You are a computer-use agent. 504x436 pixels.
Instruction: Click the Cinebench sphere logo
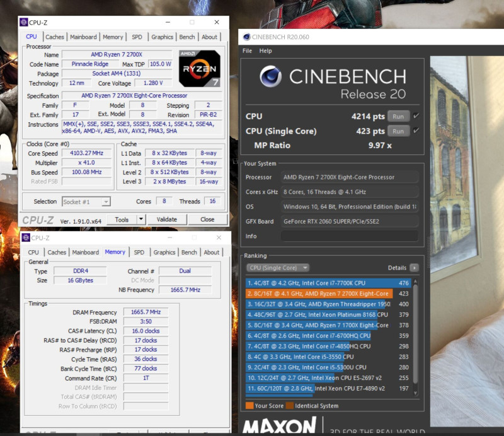click(x=271, y=76)
